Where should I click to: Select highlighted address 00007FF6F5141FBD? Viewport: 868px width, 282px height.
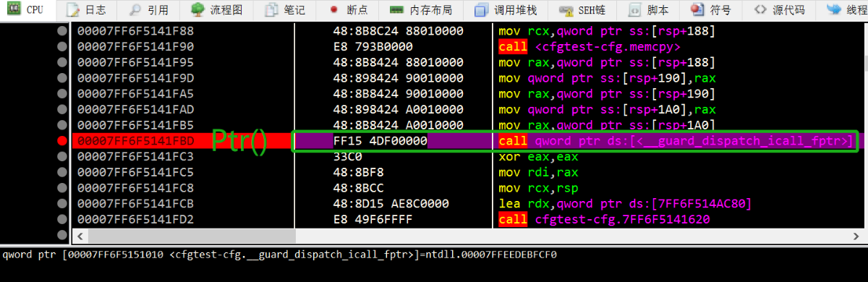(x=135, y=141)
